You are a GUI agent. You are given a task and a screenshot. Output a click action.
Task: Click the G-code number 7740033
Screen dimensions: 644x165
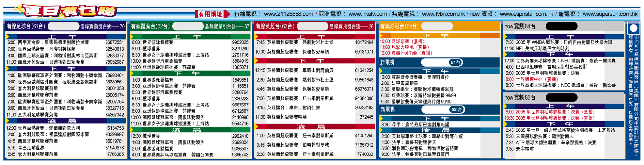(365, 154)
